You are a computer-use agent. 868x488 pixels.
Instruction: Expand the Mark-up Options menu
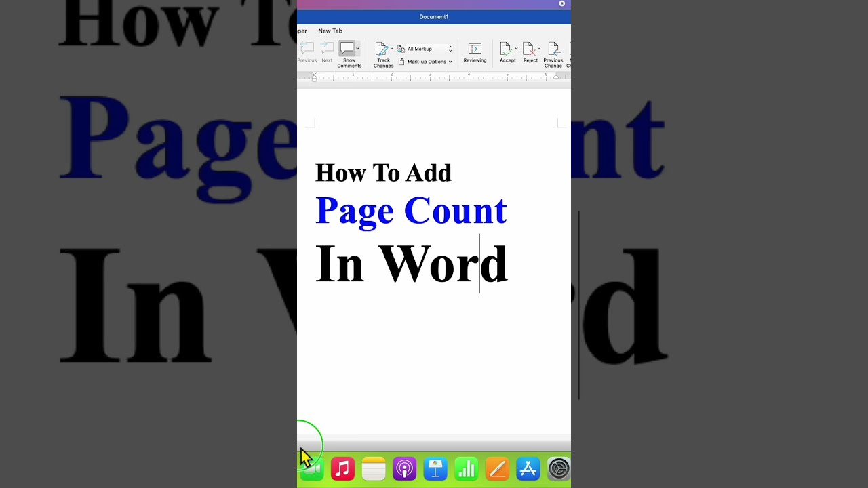click(429, 62)
